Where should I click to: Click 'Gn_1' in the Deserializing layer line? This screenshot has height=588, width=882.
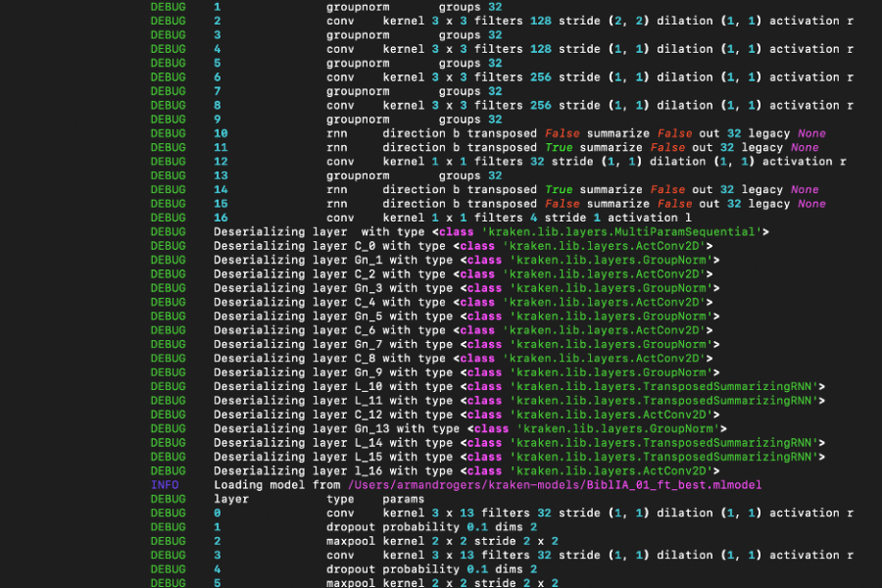point(368,260)
